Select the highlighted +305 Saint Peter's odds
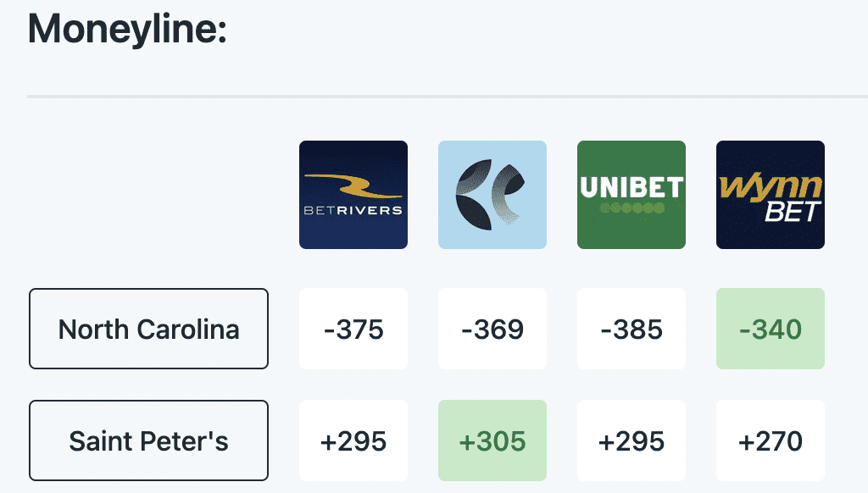Screen dimensions: 868x493 492,440
